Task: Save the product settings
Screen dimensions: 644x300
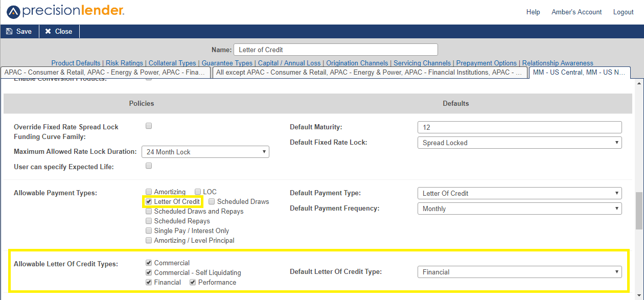Action: coord(19,31)
